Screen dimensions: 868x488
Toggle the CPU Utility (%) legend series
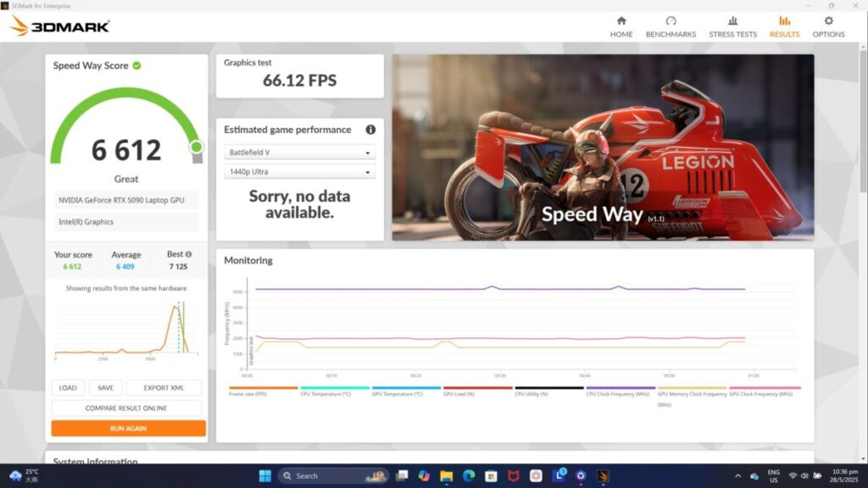pos(548,391)
